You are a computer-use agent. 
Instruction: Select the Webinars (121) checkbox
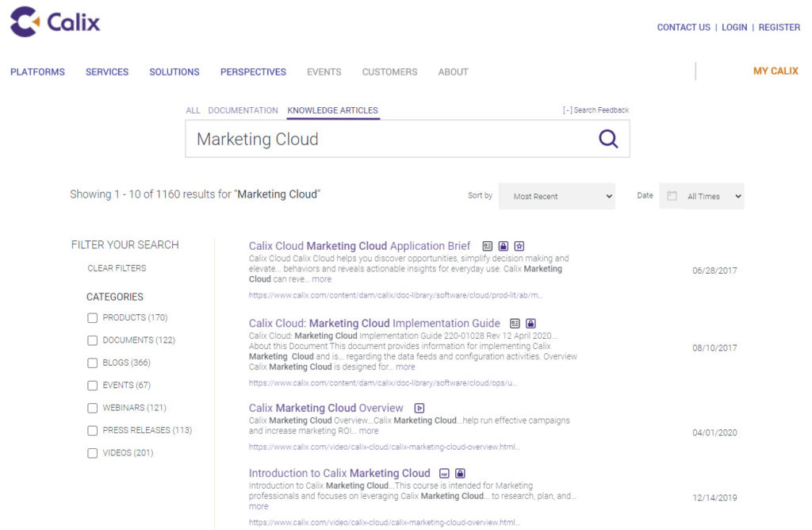click(92, 409)
